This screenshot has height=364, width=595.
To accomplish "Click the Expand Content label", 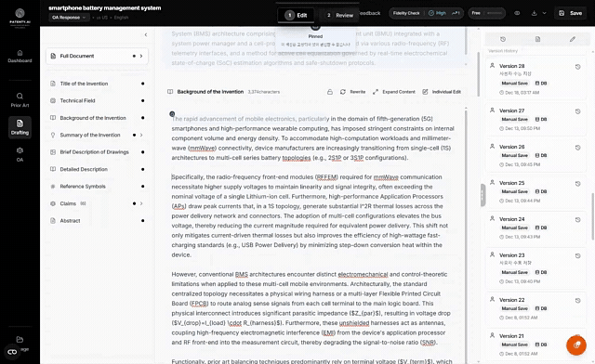I will point(399,92).
